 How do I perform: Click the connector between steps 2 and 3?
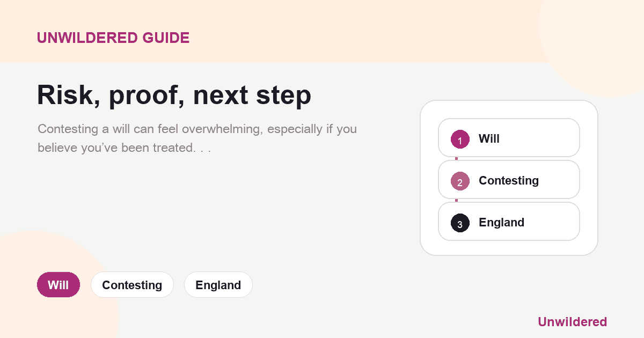coord(456,201)
